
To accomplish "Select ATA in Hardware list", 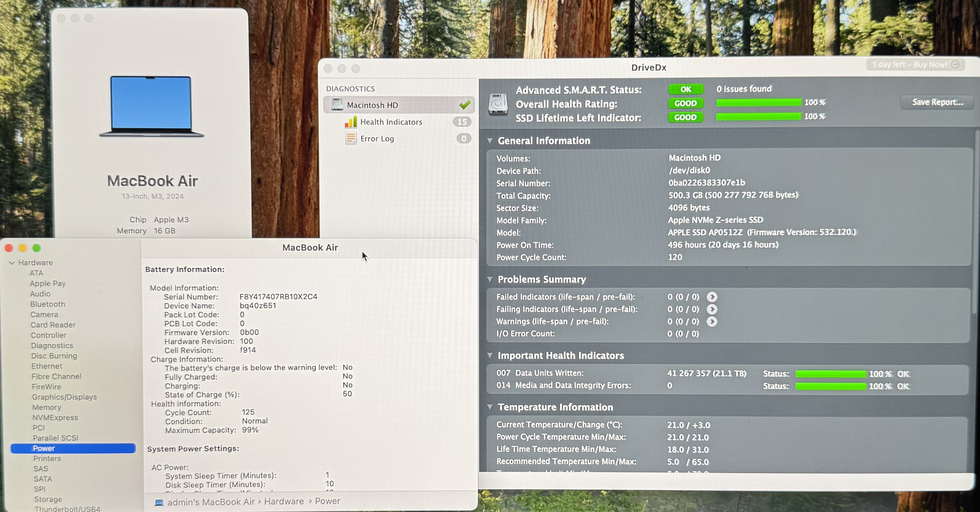I will point(36,273).
